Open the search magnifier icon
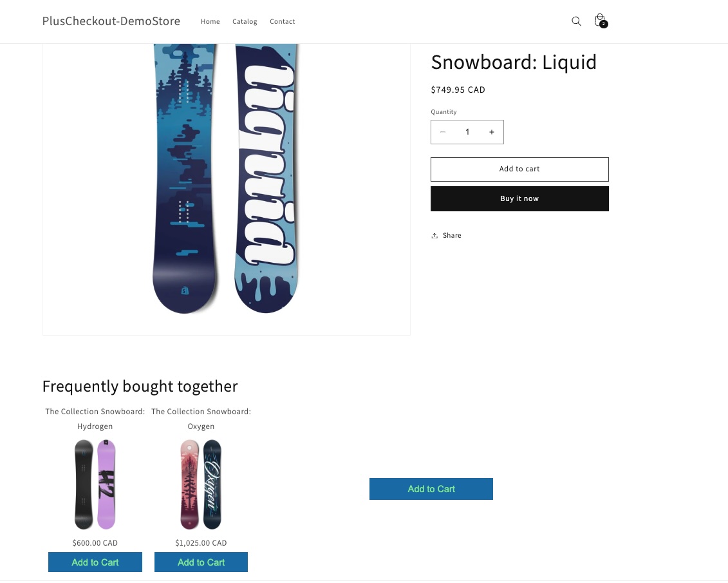Screen dimensions: 728x583 [x=576, y=21]
